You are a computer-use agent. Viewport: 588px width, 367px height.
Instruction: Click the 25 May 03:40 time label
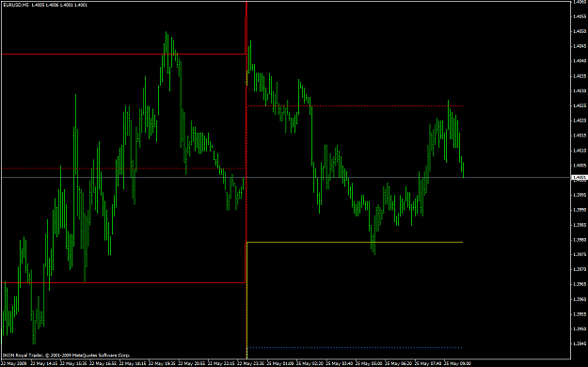click(x=339, y=363)
